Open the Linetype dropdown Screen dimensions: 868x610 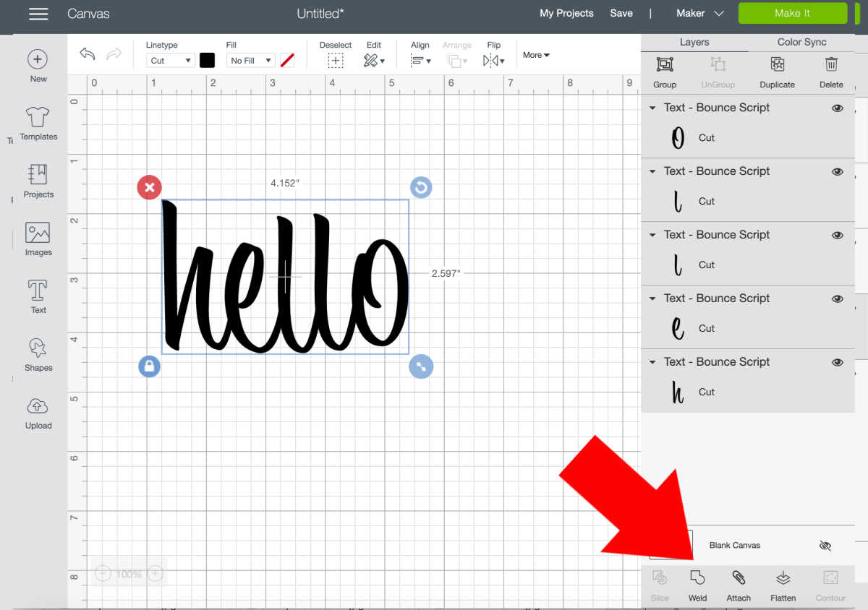pos(170,60)
